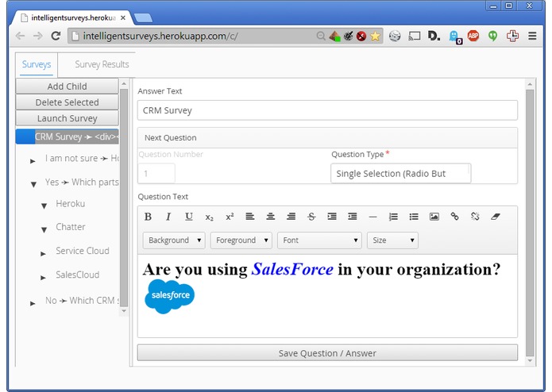Select the Chatter tree item
Viewport: 552px width, 392px height.
[x=71, y=227]
